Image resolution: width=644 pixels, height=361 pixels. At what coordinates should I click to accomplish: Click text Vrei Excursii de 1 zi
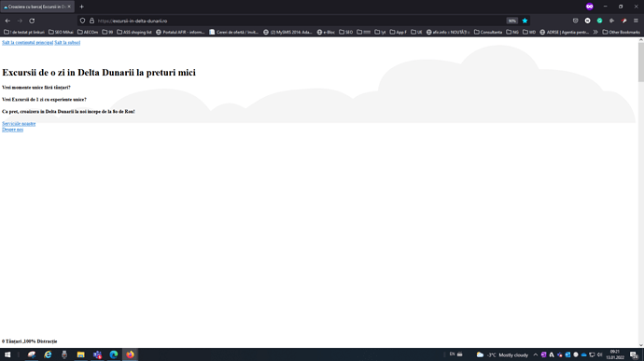click(45, 100)
